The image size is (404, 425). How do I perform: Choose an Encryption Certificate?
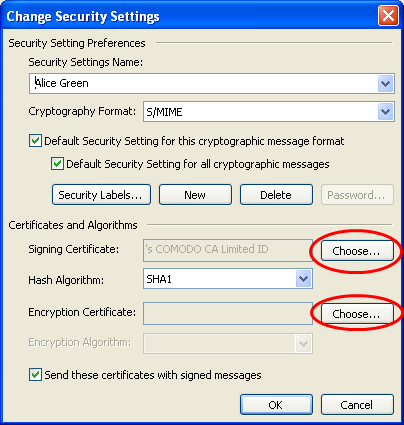357,314
